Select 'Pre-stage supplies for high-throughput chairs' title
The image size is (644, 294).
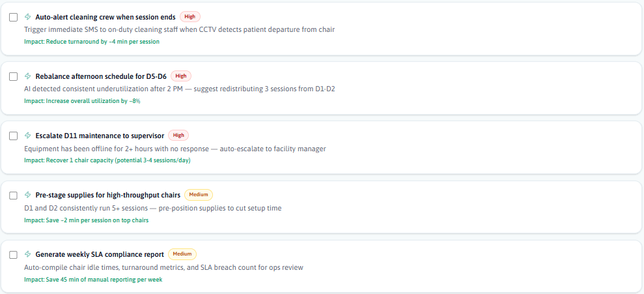107,195
